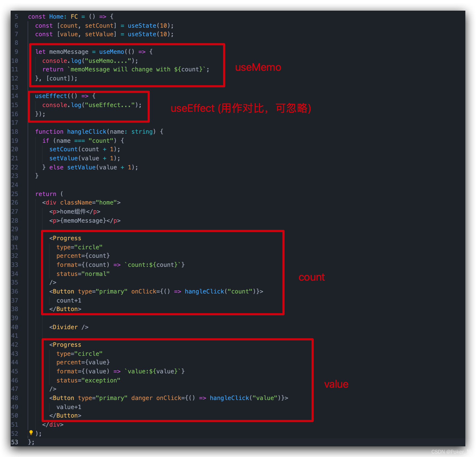476x457 pixels.
Task: Click the closing '</Button>' tag on line 38
Action: [x=65, y=309]
